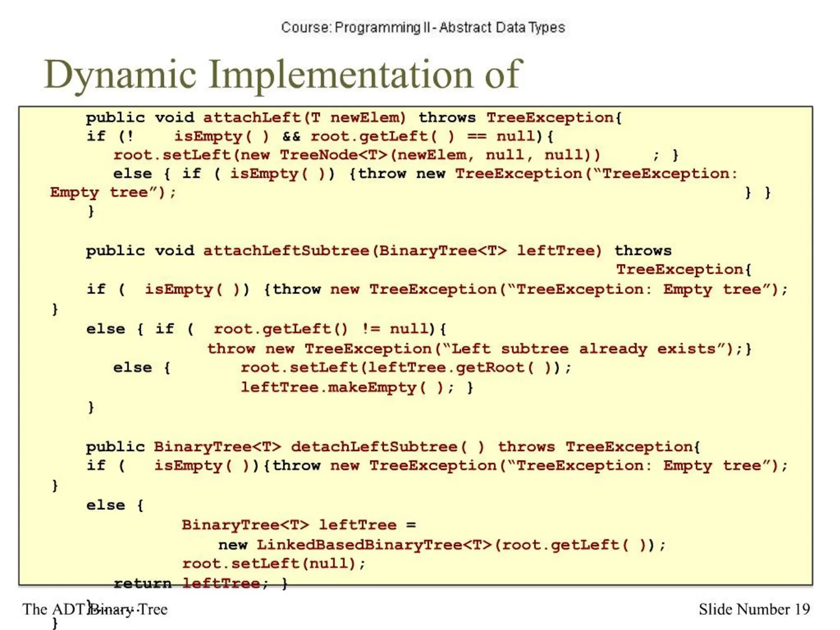Click 'Slide Number 19' footer text
The height and width of the screenshot is (630, 840).
coord(754,609)
